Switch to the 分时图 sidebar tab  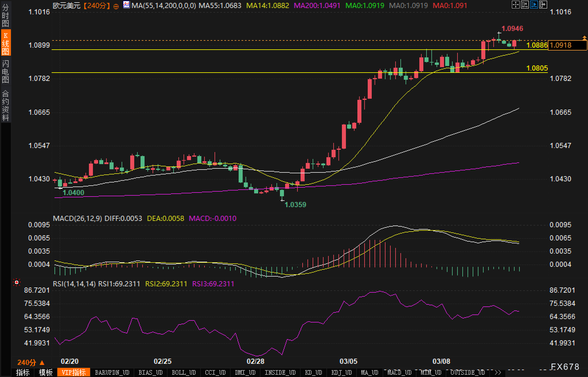click(x=5, y=15)
